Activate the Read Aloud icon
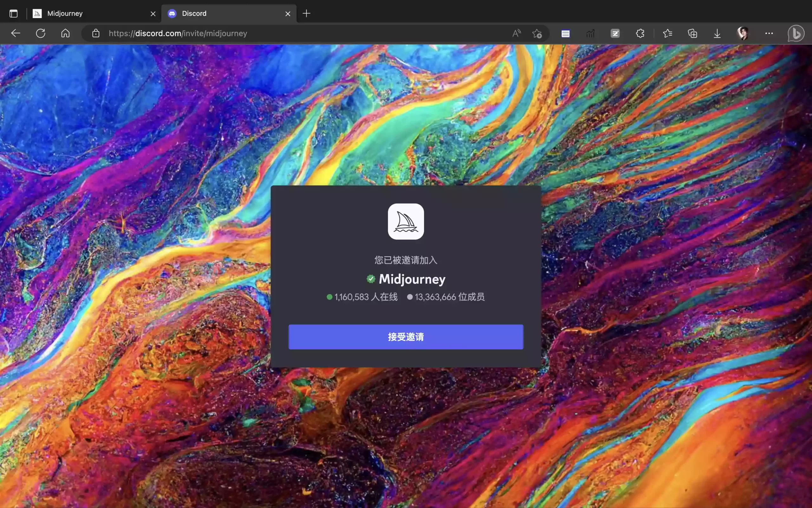Viewport: 812px width, 508px height. (x=517, y=33)
